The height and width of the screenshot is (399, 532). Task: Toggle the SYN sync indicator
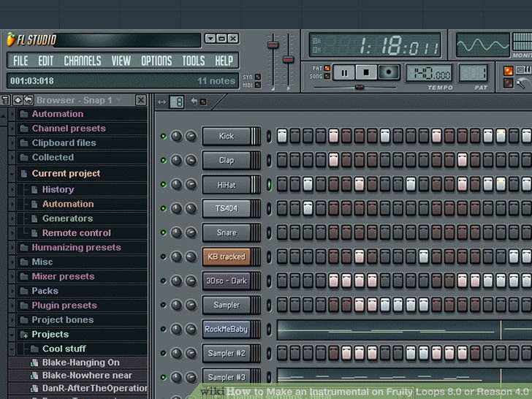pos(258,77)
